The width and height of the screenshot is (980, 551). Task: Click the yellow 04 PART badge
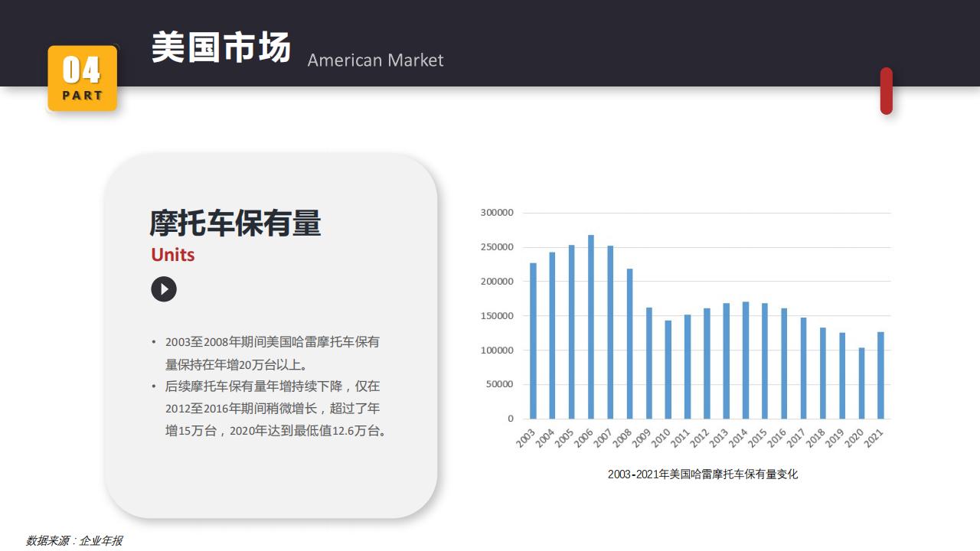[x=83, y=78]
